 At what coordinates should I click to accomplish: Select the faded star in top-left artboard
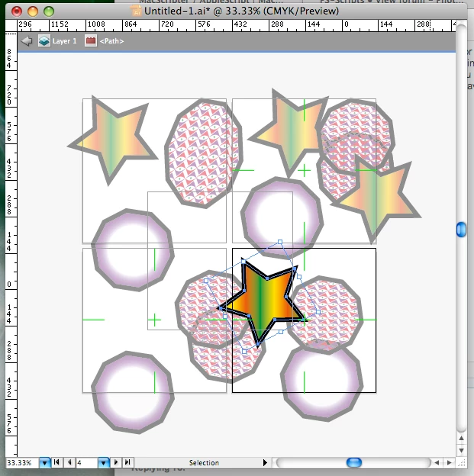click(112, 140)
